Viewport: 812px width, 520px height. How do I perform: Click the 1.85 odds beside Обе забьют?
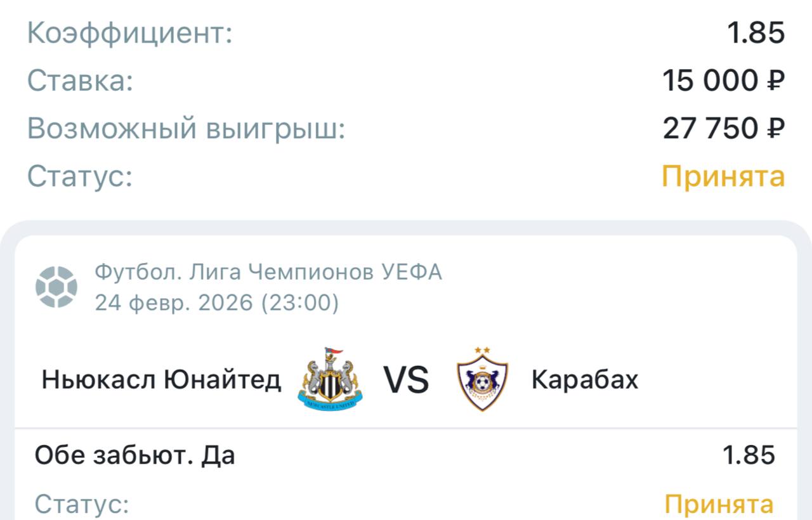(x=749, y=455)
